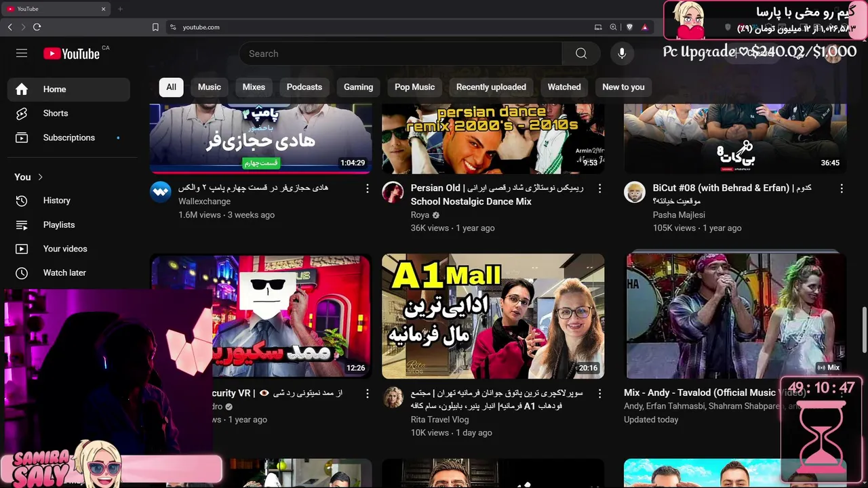Select the New to you filter chip
The image size is (868, 488).
pos(623,87)
